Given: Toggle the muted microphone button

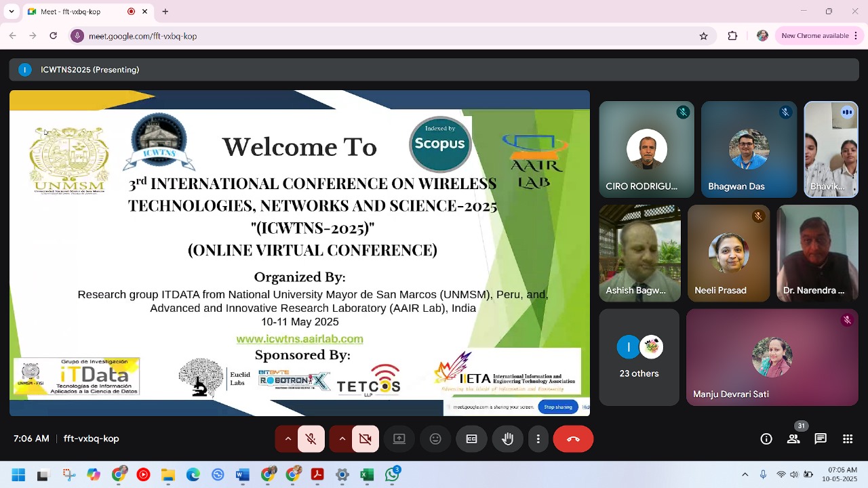Looking at the screenshot, I should (x=311, y=439).
